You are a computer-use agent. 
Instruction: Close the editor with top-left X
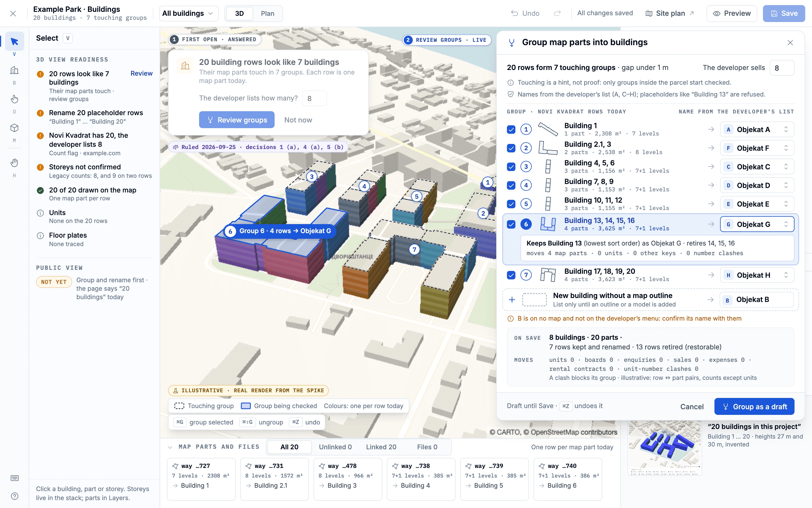[x=13, y=14]
